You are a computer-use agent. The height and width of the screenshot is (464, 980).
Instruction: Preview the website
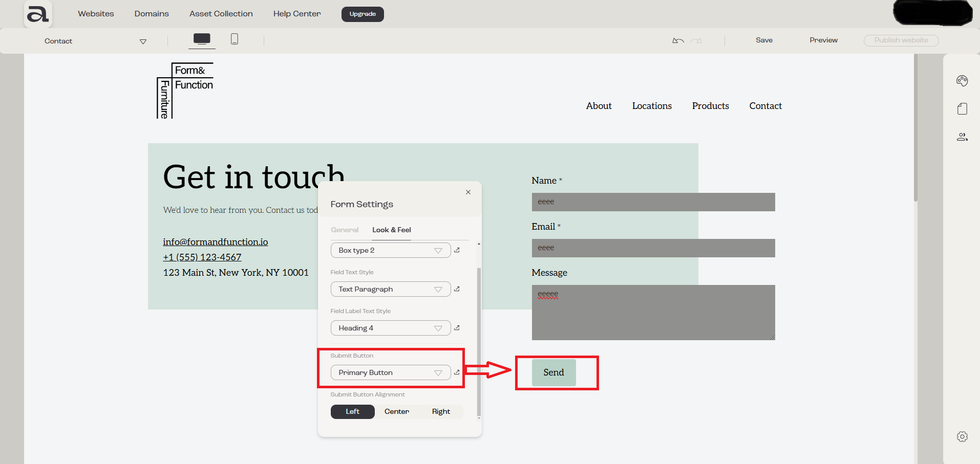(823, 40)
